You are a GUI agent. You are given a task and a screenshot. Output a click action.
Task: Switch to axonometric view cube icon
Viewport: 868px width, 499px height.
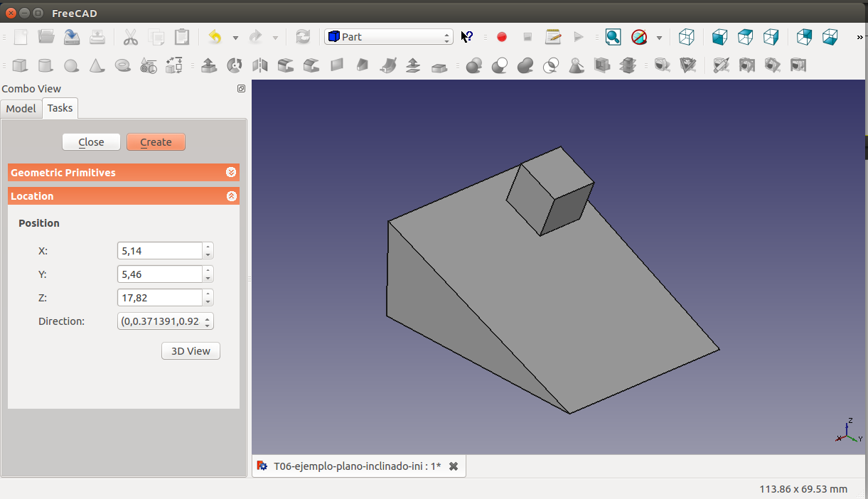pos(686,37)
